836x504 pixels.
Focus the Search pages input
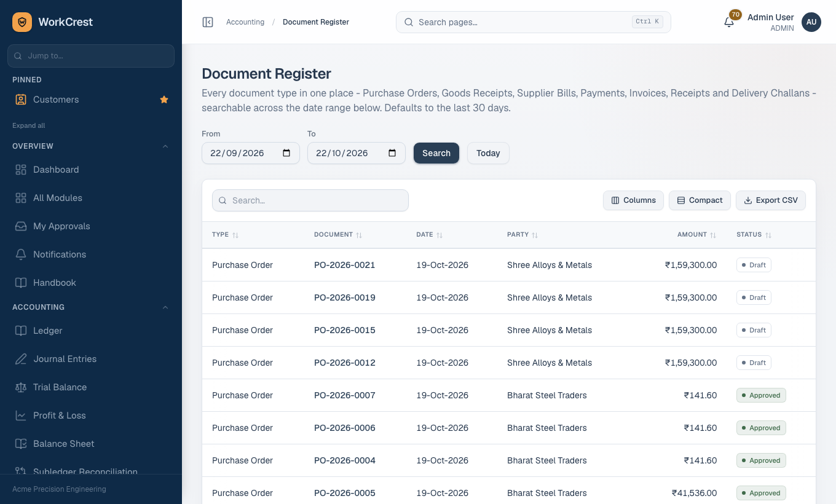[x=534, y=22]
